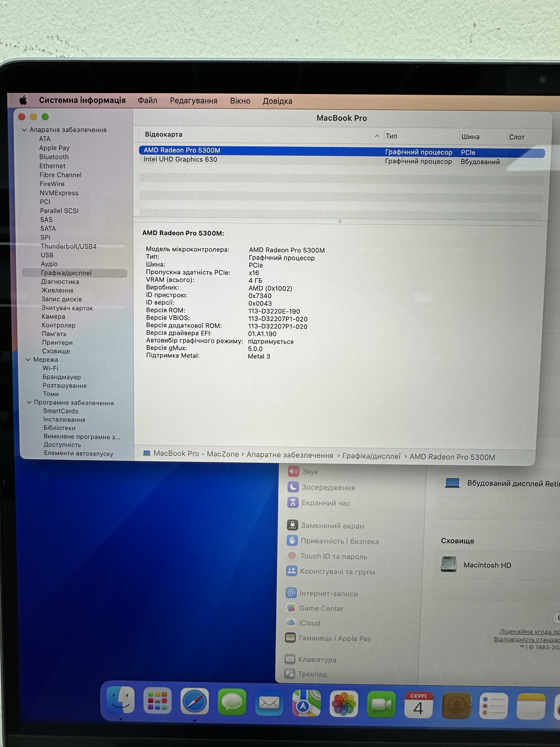Select Живлення in sidebar
Viewport: 560px width, 747px height.
[x=57, y=290]
